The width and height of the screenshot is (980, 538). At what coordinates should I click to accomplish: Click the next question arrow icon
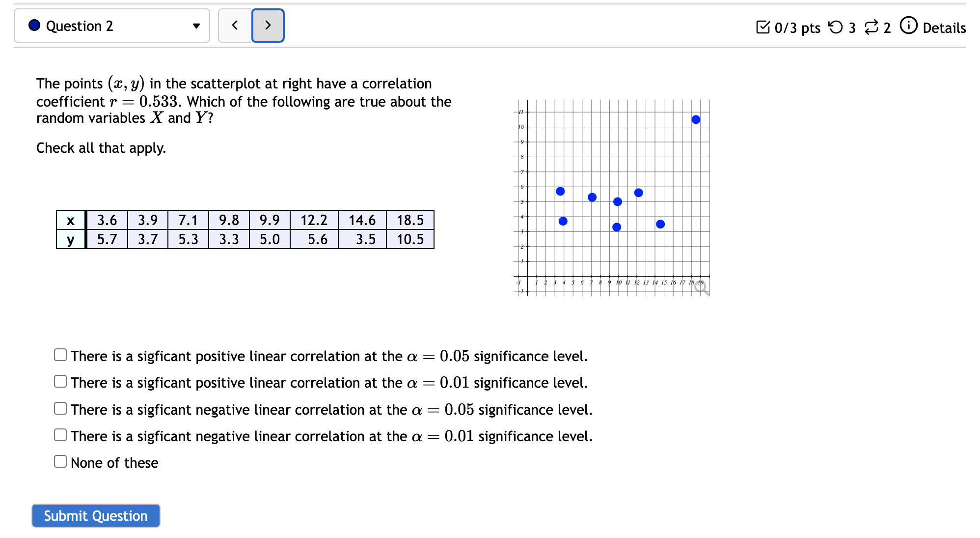pyautogui.click(x=268, y=25)
